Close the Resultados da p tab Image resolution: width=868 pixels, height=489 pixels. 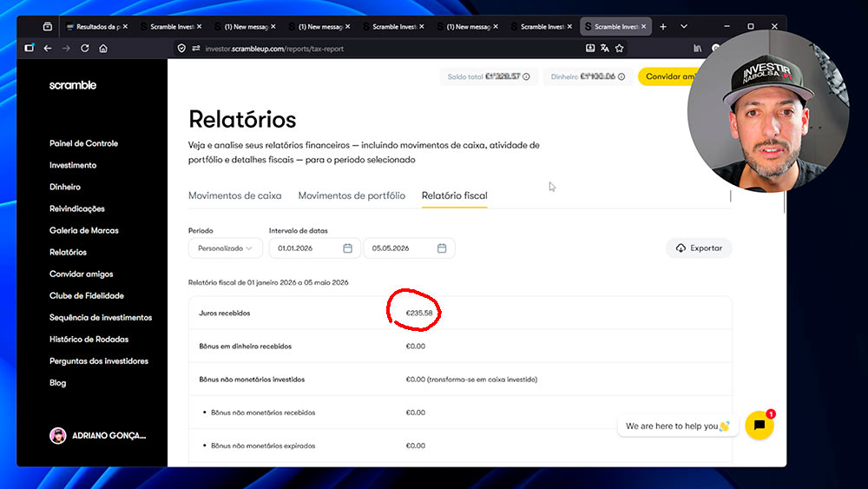125,26
